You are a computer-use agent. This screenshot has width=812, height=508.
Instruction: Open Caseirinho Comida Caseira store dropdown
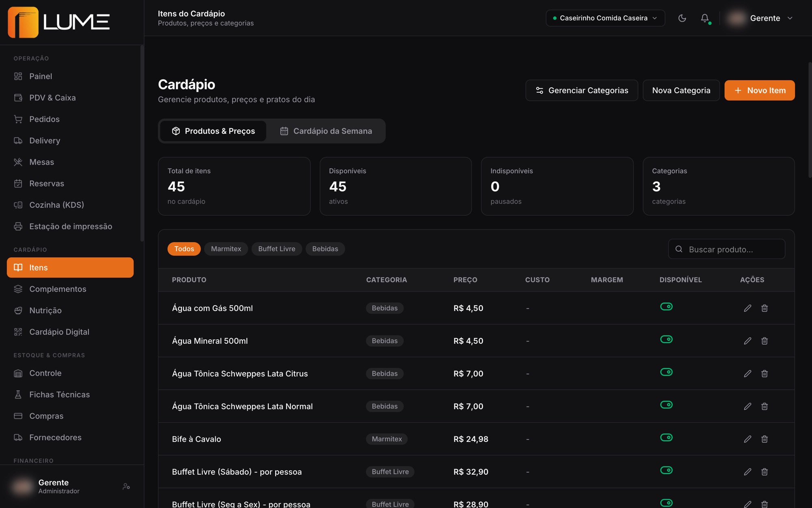pyautogui.click(x=605, y=18)
